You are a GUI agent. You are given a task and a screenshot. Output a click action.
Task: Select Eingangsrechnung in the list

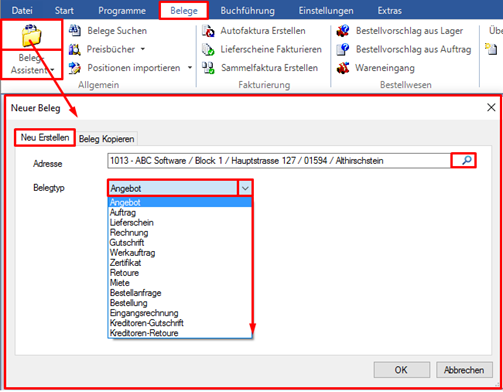[180, 313]
